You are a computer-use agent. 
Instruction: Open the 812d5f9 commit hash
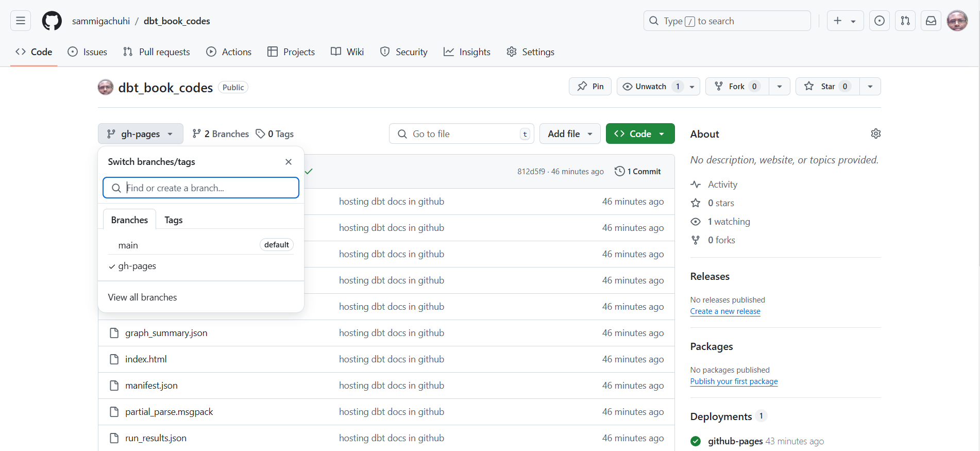531,172
